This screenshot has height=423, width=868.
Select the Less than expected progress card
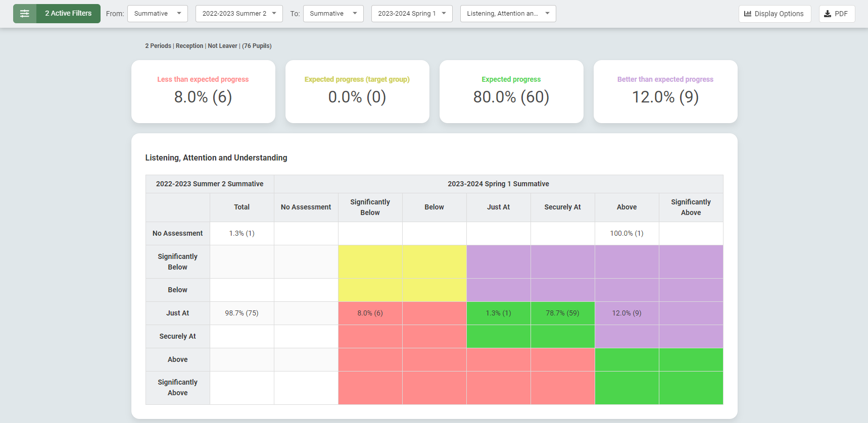(x=203, y=91)
